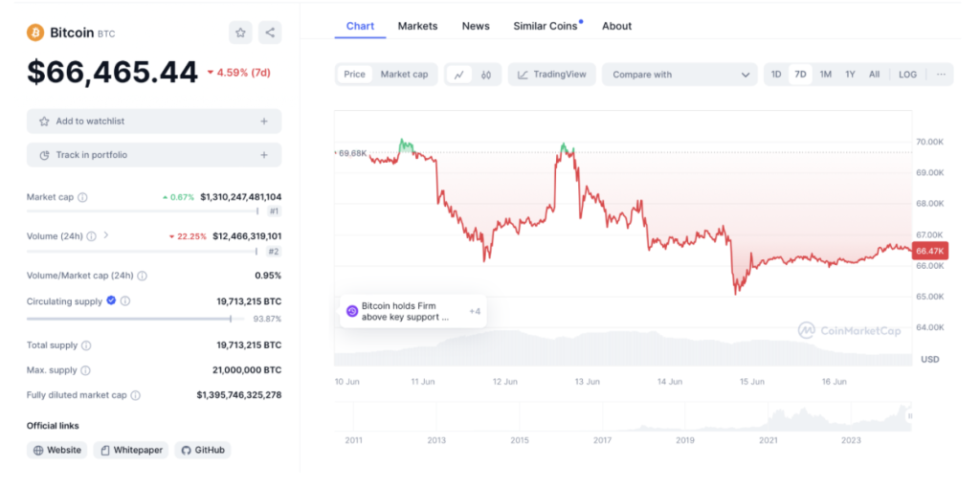980x489 pixels.
Task: Select Market cap chart mode
Action: pyautogui.click(x=405, y=75)
